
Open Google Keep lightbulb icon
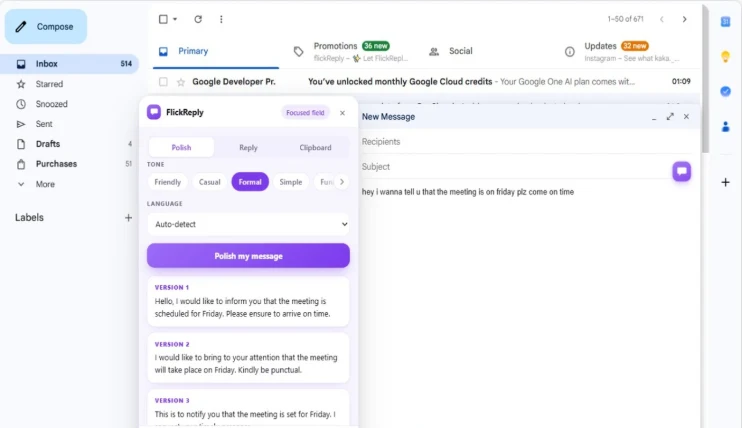pyautogui.click(x=725, y=57)
